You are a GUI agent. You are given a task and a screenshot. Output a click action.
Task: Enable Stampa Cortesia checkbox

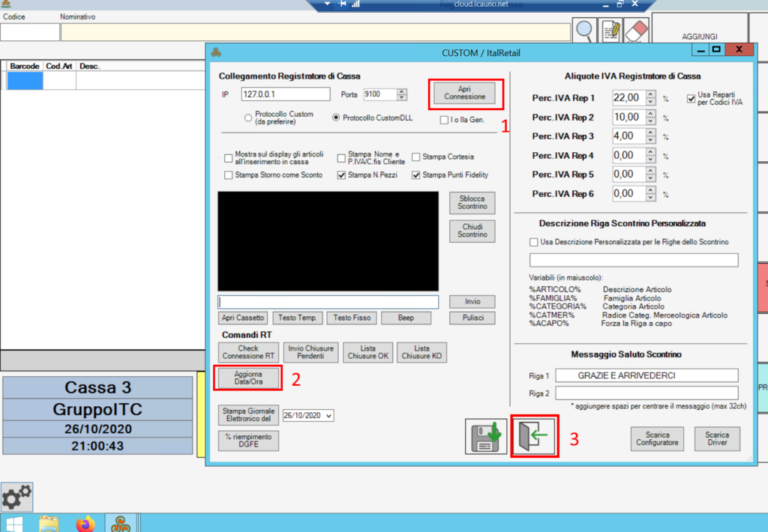click(416, 157)
